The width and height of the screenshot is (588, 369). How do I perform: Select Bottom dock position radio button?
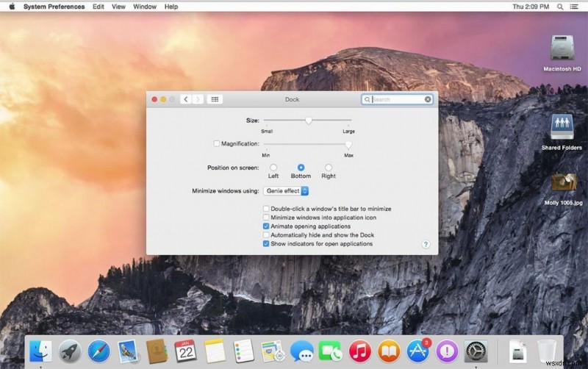click(x=301, y=168)
